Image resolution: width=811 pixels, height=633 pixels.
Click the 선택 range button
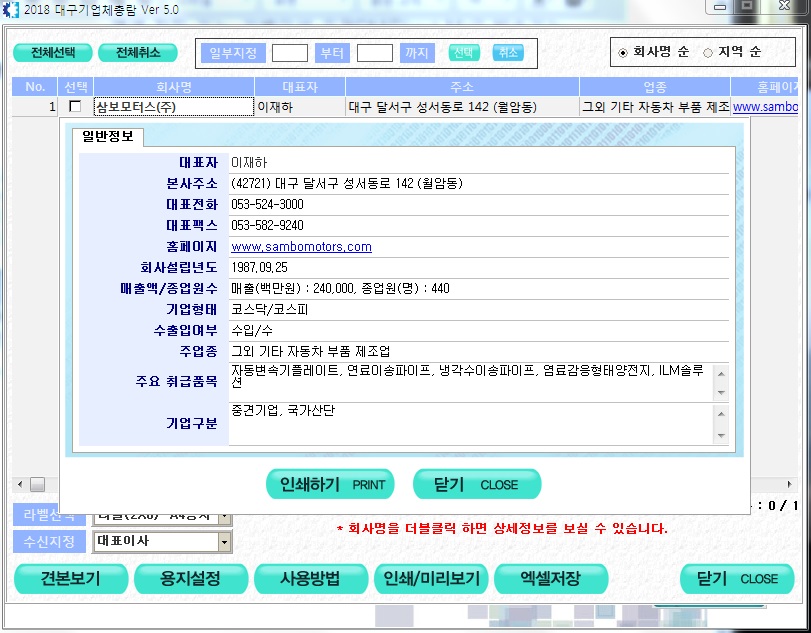coord(464,53)
